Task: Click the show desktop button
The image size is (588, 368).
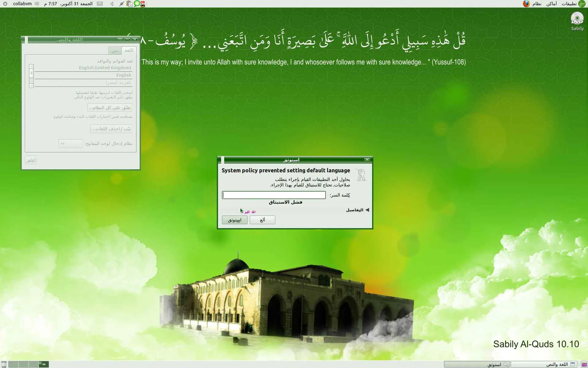Action: click(x=584, y=364)
